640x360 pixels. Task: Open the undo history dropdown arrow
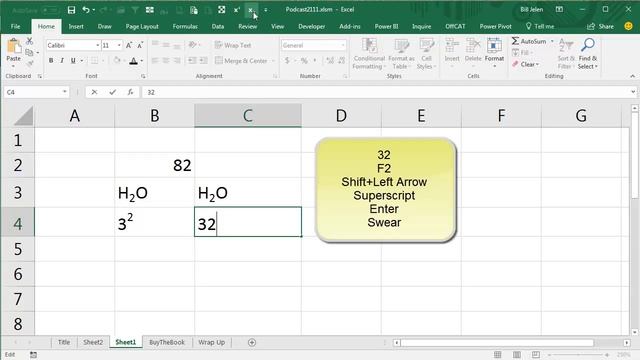click(93, 10)
